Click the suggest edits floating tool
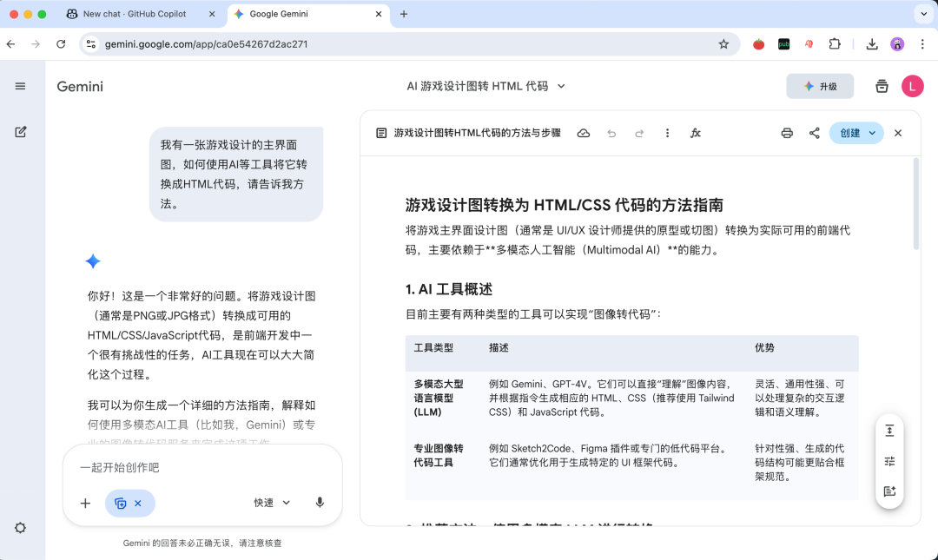The height and width of the screenshot is (560, 938). (x=889, y=491)
